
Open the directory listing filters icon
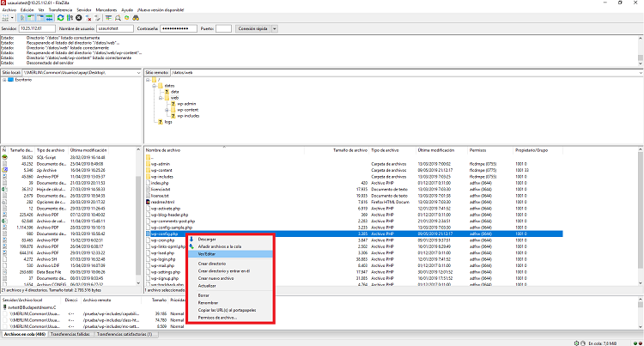click(108, 18)
